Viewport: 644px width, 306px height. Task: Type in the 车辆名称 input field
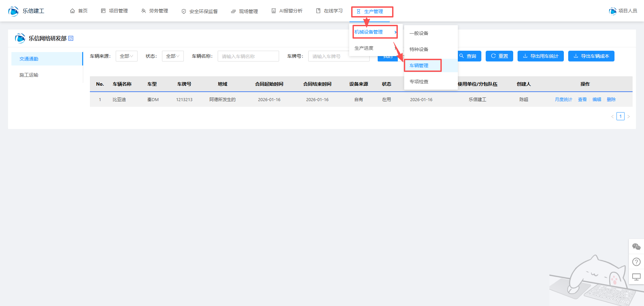tap(248, 56)
